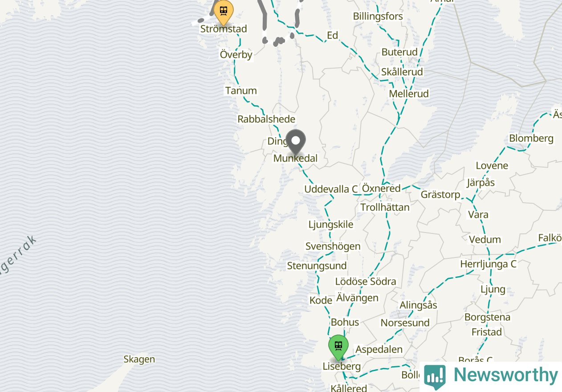This screenshot has width=562, height=392.
Task: Select the Rabbalshede station label
Action: tap(266, 119)
